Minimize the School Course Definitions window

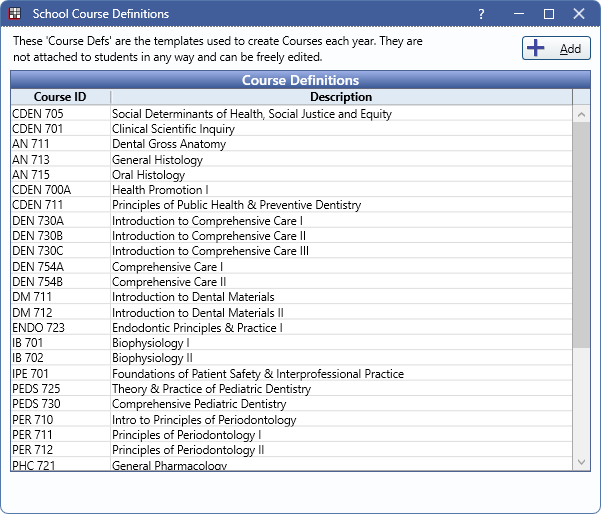(x=515, y=14)
